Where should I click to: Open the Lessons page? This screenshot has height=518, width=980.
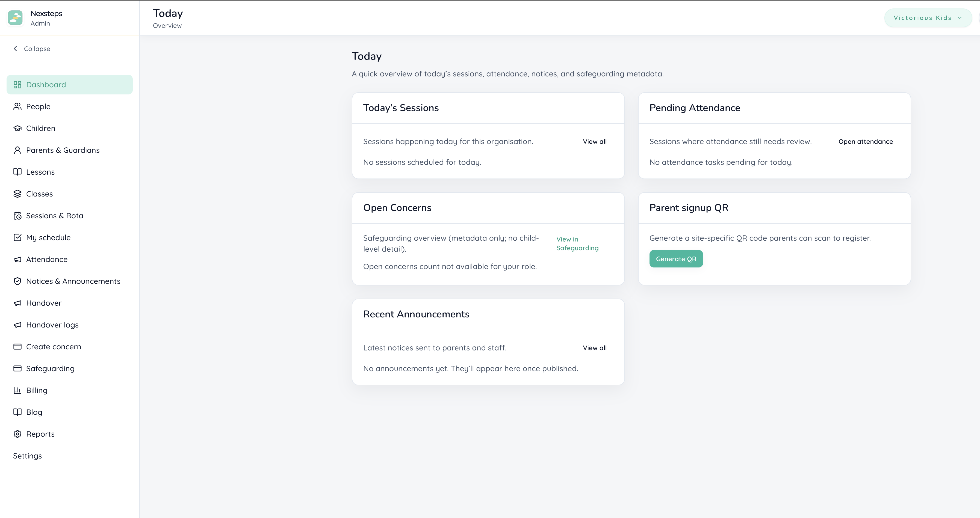pos(70,172)
